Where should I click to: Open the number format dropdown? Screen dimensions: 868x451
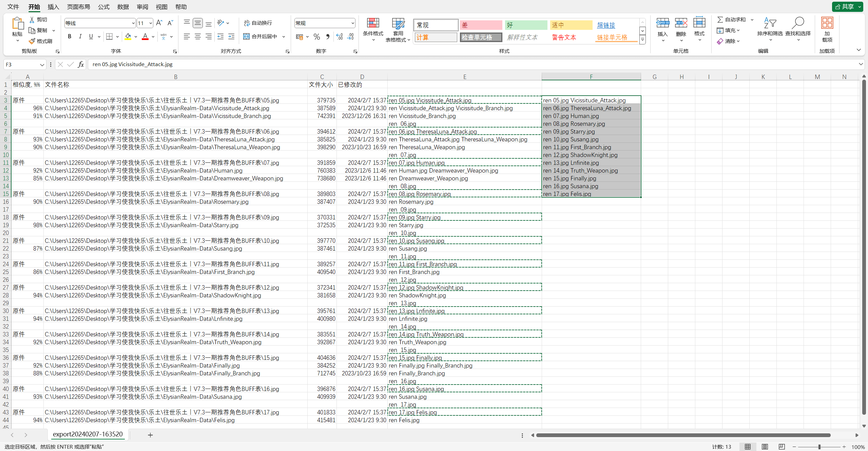coord(352,23)
